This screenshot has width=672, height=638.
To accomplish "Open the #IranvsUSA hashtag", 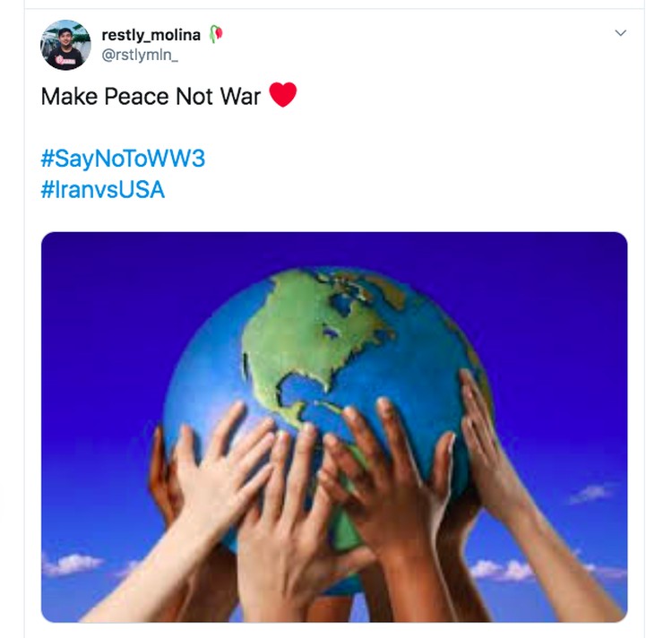I will (x=103, y=189).
